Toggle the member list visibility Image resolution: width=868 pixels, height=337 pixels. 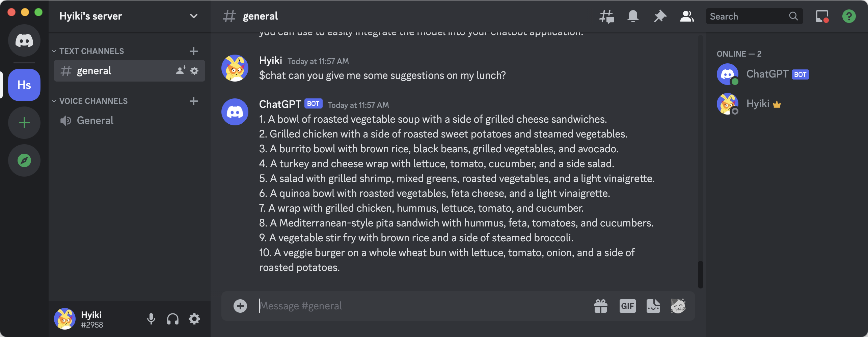point(687,16)
